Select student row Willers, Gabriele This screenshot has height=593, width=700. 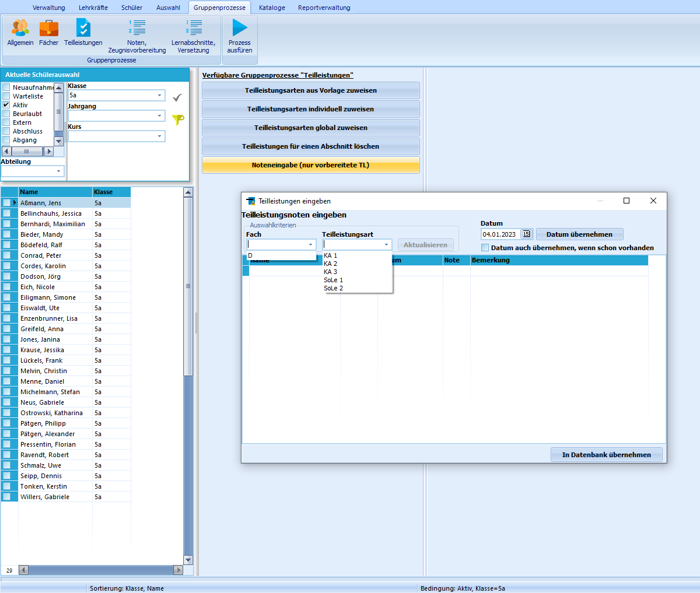pos(66,497)
